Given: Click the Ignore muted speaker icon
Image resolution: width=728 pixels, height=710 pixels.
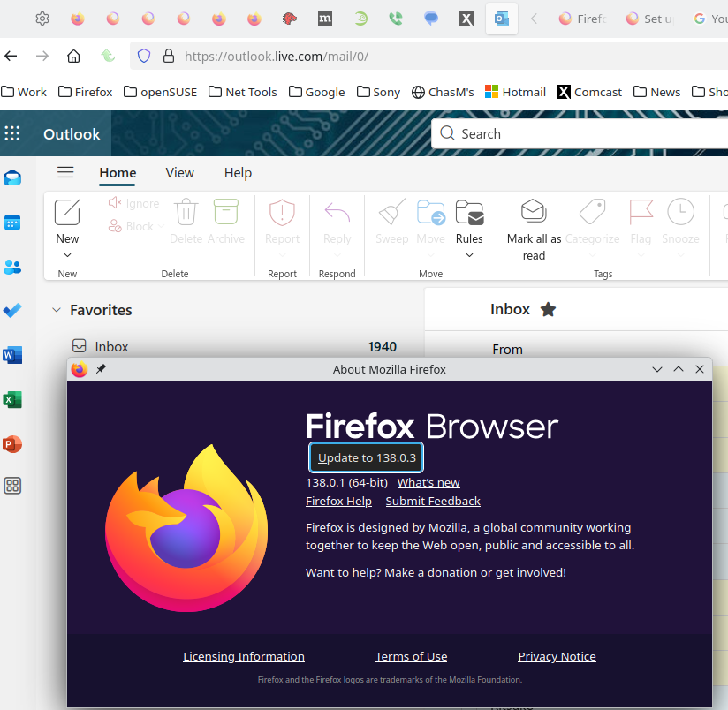Looking at the screenshot, I should coord(115,203).
